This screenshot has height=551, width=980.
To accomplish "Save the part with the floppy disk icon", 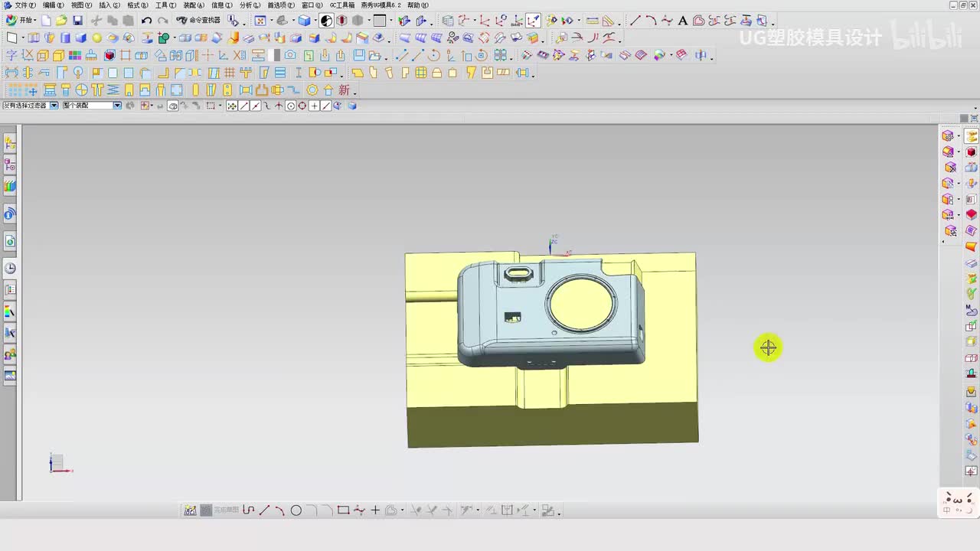I will (77, 21).
